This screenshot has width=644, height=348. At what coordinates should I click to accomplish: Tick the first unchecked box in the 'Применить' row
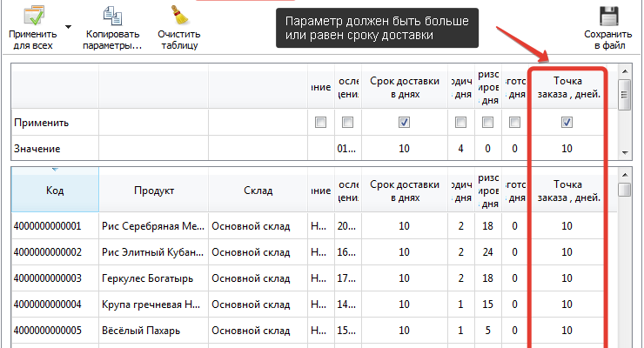pos(320,123)
